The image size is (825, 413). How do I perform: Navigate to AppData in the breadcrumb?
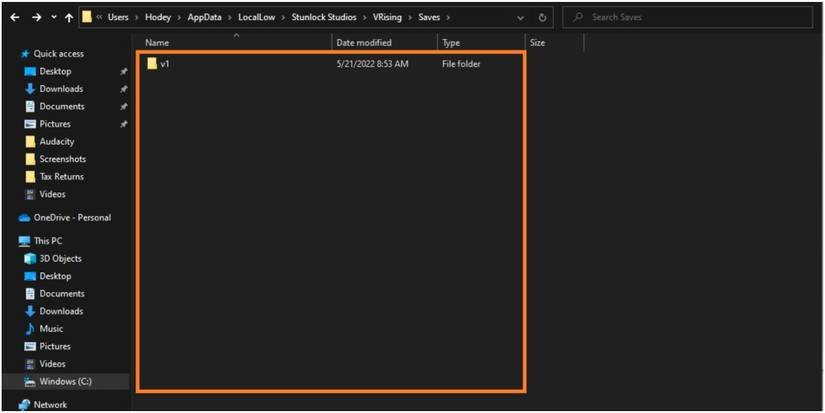coord(204,17)
